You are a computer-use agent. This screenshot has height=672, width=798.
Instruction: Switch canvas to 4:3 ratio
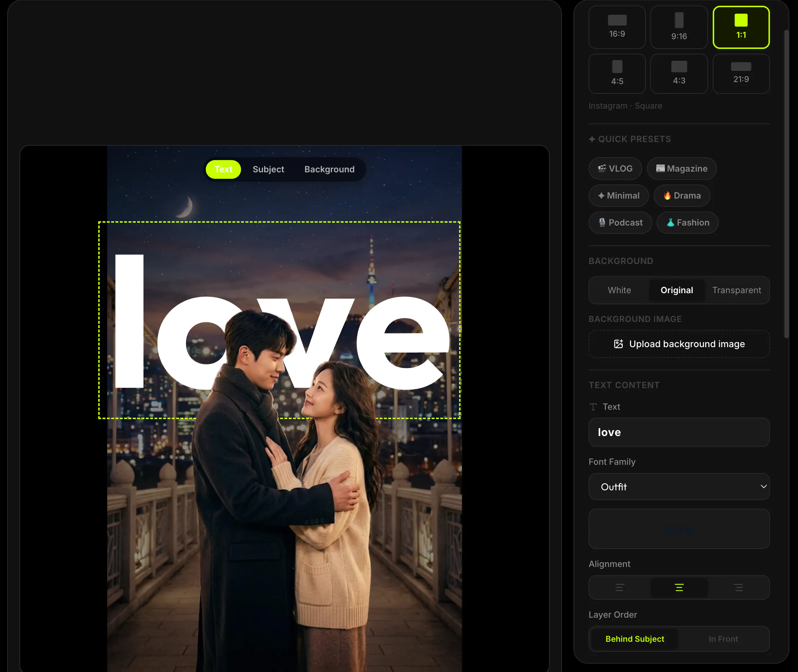(x=679, y=73)
